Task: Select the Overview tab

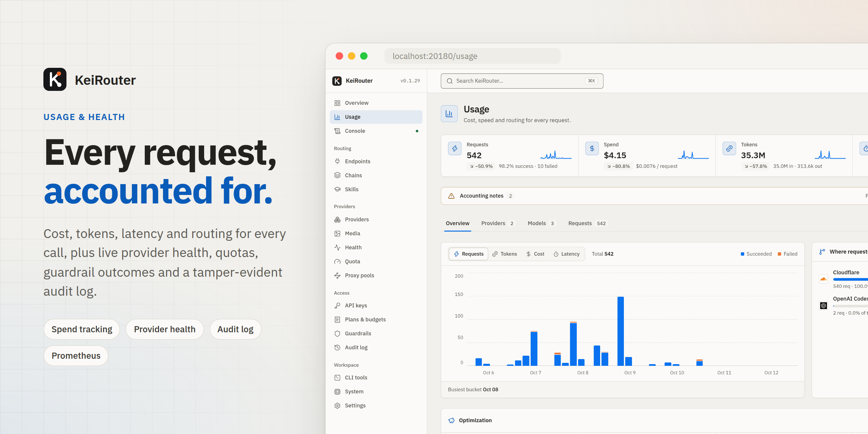Action: (x=457, y=223)
